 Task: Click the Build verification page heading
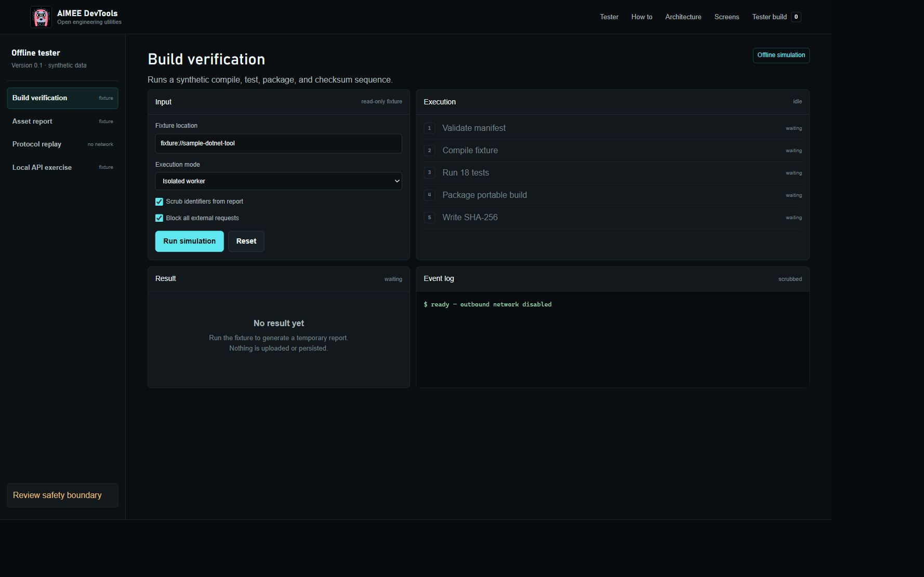coord(206,59)
